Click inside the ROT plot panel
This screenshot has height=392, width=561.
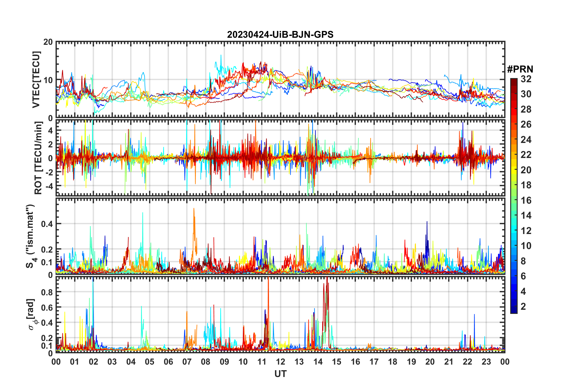(280, 157)
